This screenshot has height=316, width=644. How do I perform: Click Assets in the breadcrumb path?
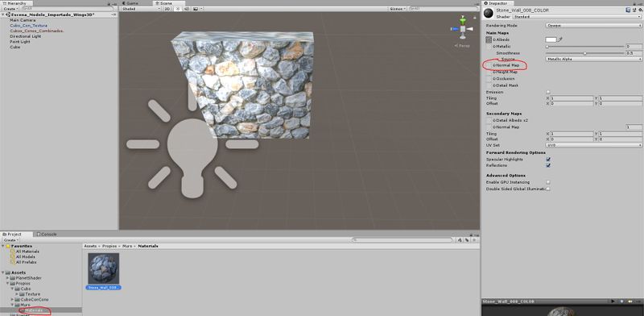(90, 246)
